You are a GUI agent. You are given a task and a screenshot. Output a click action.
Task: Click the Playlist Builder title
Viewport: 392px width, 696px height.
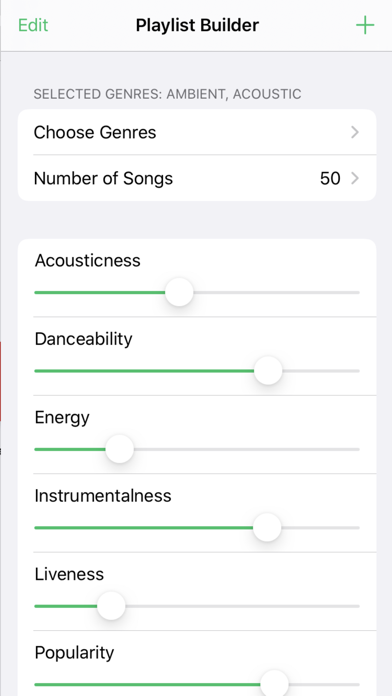[x=197, y=25]
